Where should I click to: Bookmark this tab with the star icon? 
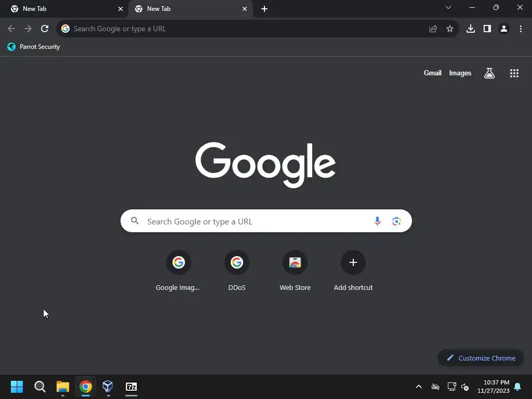point(450,29)
